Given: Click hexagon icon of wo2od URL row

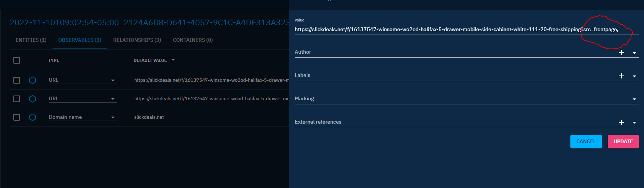Looking at the screenshot, I should [x=33, y=80].
